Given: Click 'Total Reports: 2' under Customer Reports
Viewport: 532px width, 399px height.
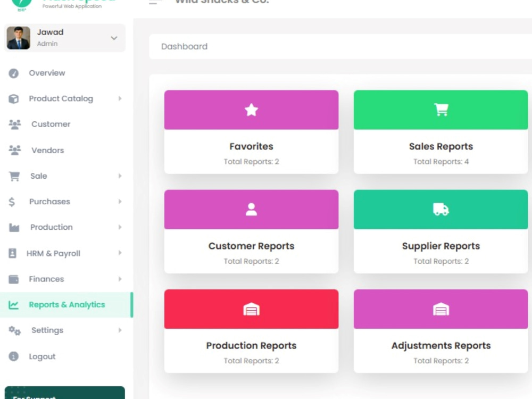Looking at the screenshot, I should coord(252,261).
